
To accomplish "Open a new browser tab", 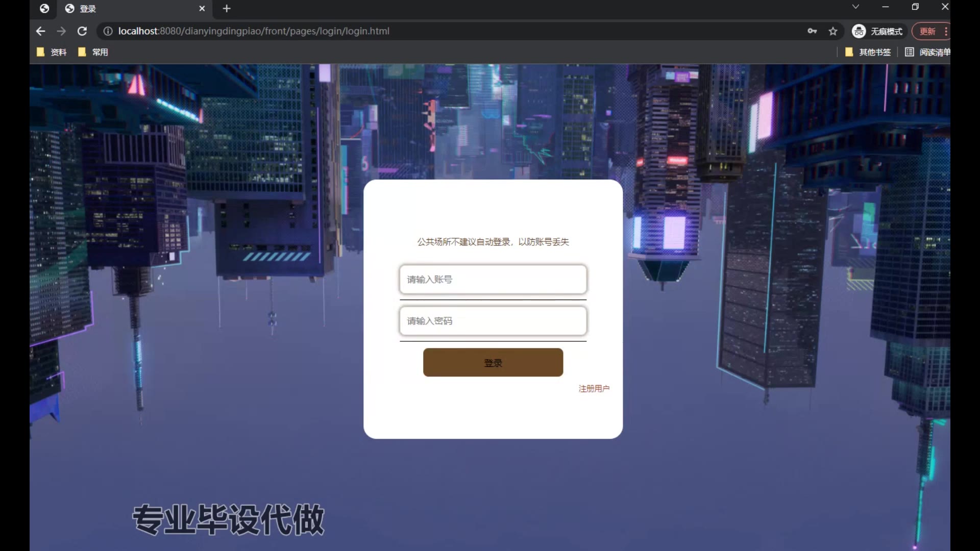I will tap(227, 9).
